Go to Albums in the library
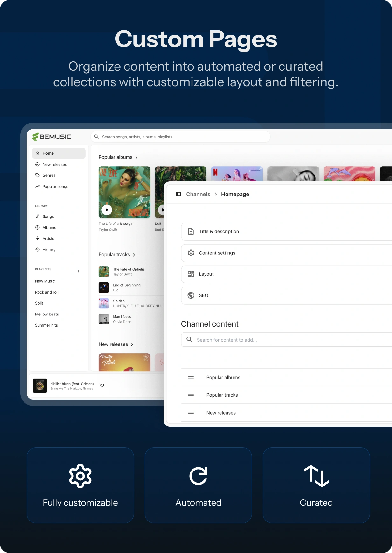The image size is (392, 553). (59, 227)
